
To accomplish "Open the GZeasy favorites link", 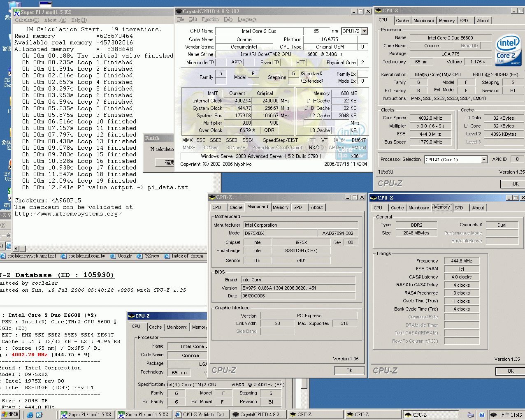I will pos(148,256).
